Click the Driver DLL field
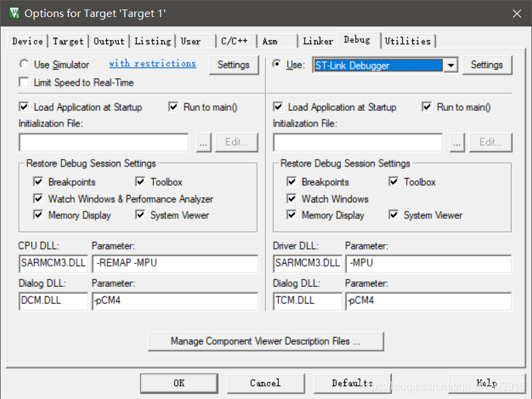Screen dimensions: 532x399 (x=307, y=264)
